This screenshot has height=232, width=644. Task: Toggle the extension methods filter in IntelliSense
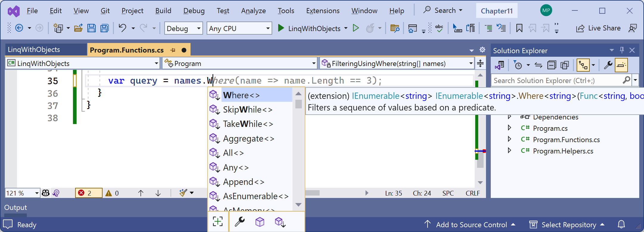(x=280, y=222)
